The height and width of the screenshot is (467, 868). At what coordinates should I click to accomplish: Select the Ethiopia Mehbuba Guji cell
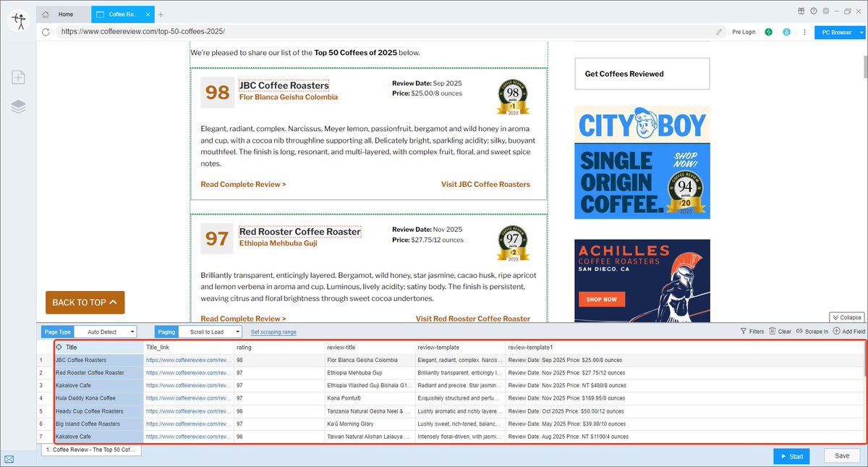point(370,372)
